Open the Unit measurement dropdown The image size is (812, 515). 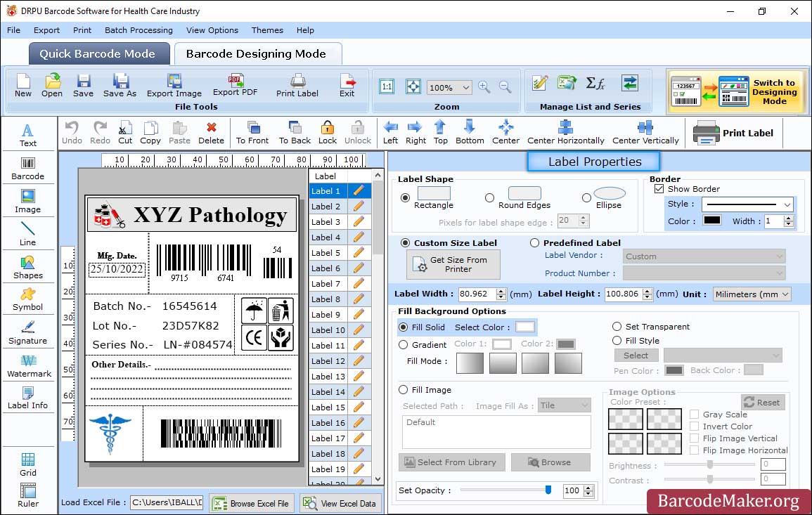click(752, 294)
